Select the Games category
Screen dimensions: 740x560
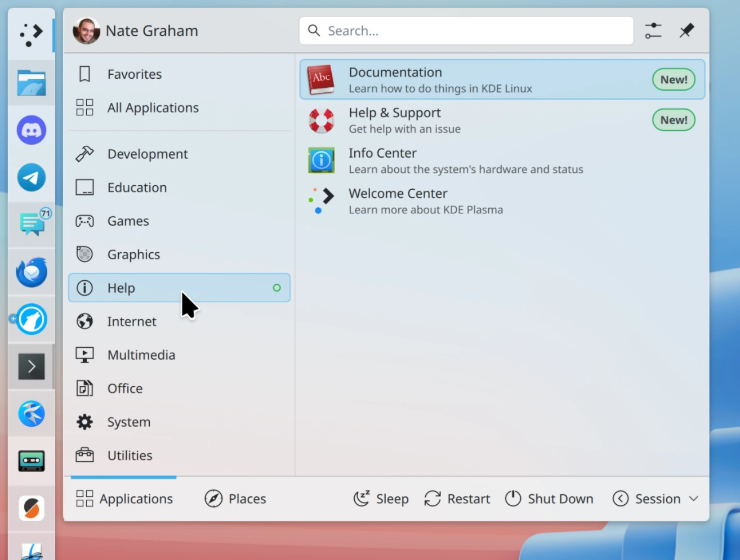click(x=179, y=221)
